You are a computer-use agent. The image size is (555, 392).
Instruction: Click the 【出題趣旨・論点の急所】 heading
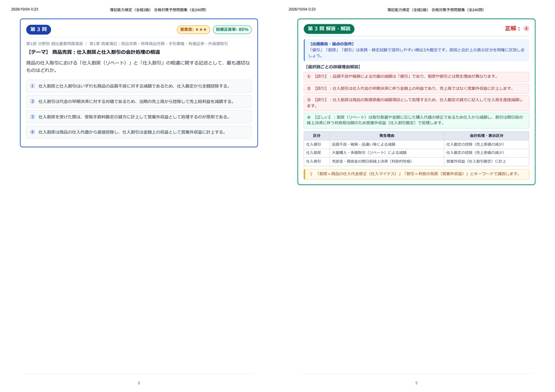pos(331,44)
